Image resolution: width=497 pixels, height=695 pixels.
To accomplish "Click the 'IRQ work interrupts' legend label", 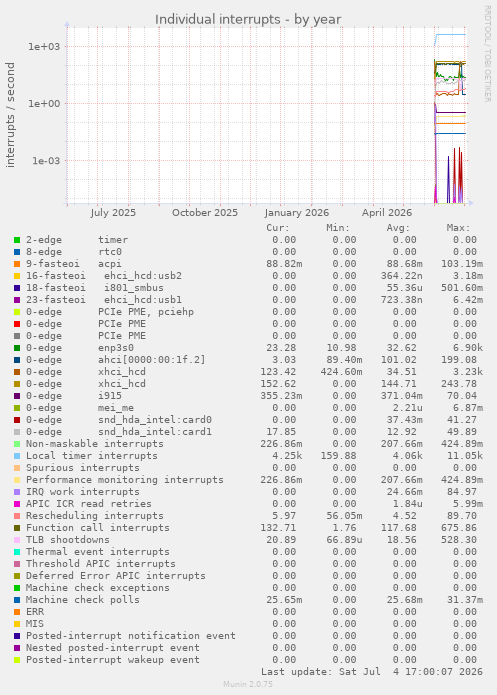I will pyautogui.click(x=82, y=492).
